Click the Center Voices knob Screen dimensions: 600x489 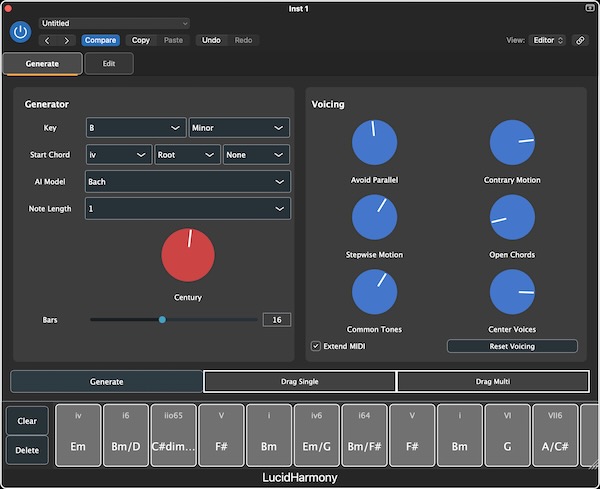(x=512, y=292)
